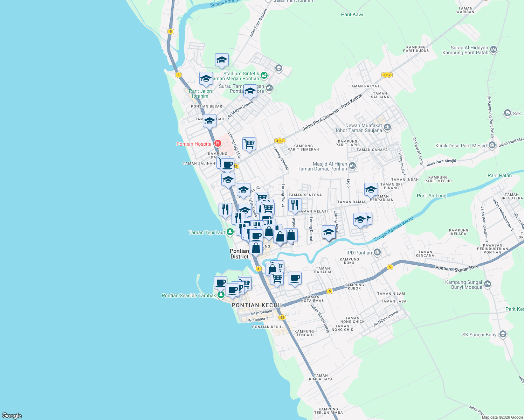Click the mosque icon at Kampung Sungai Bunyi Mosque

488,284
